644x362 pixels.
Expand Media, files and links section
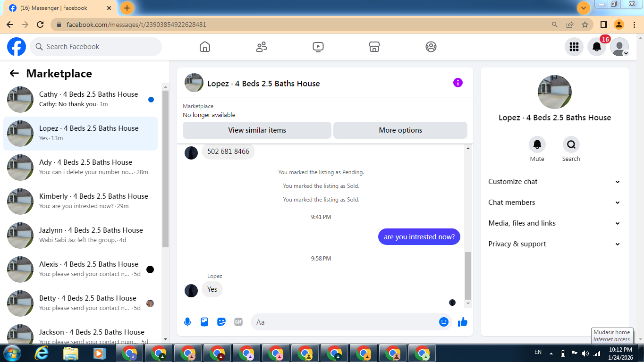tap(554, 223)
